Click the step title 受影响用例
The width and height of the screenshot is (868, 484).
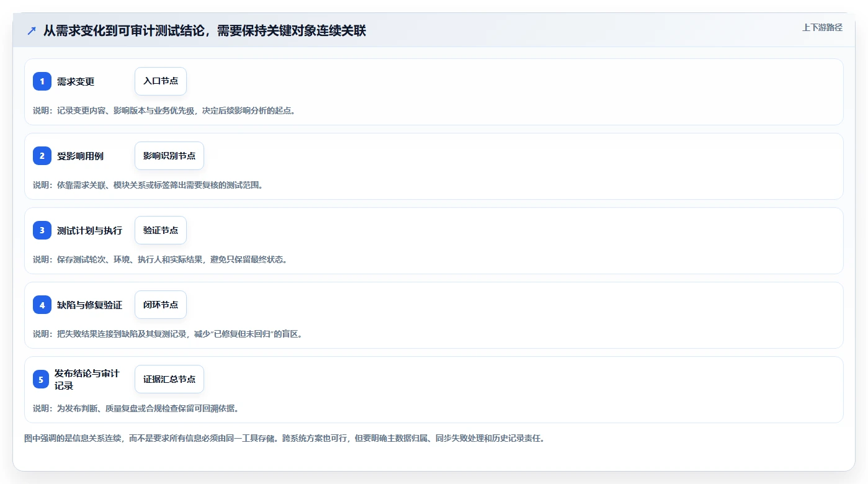click(80, 156)
